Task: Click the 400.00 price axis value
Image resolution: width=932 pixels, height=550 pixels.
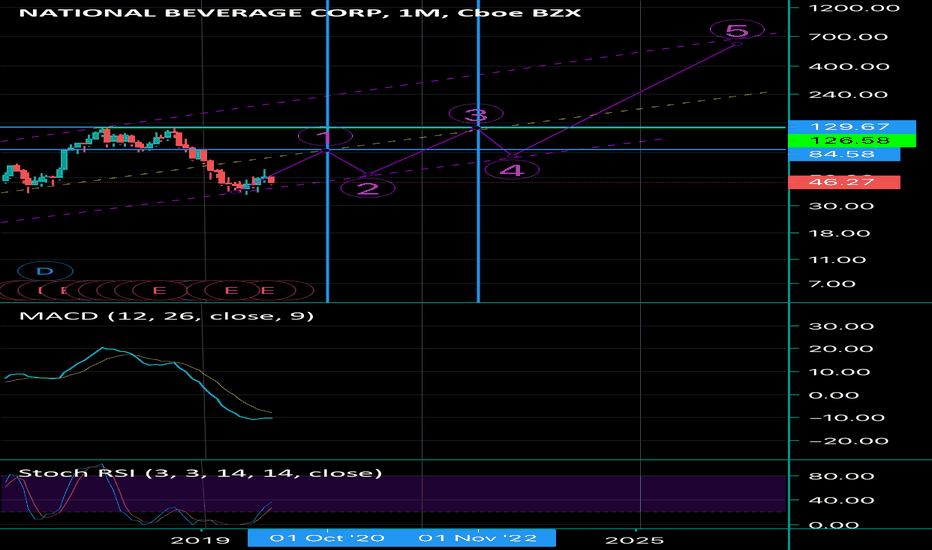Action: pos(848,66)
